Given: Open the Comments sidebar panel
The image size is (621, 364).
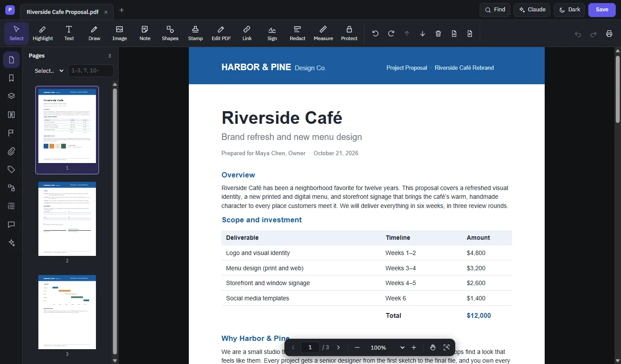Looking at the screenshot, I should pyautogui.click(x=11, y=225).
